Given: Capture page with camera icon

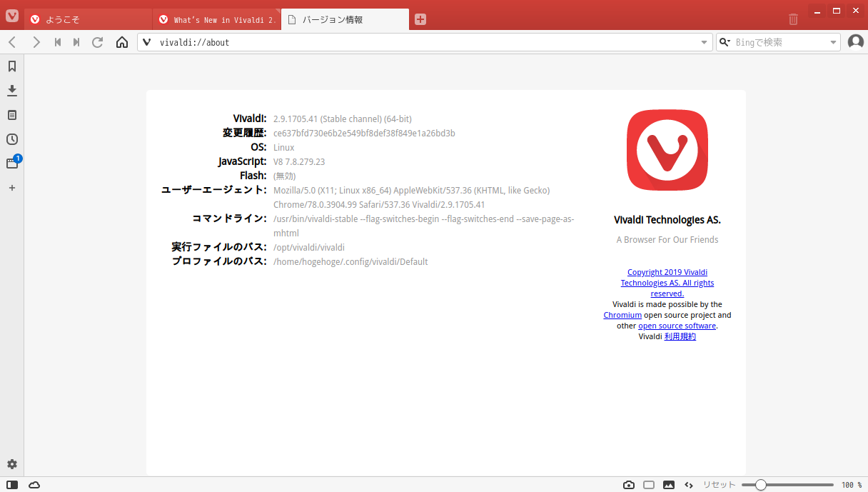Looking at the screenshot, I should pos(629,485).
